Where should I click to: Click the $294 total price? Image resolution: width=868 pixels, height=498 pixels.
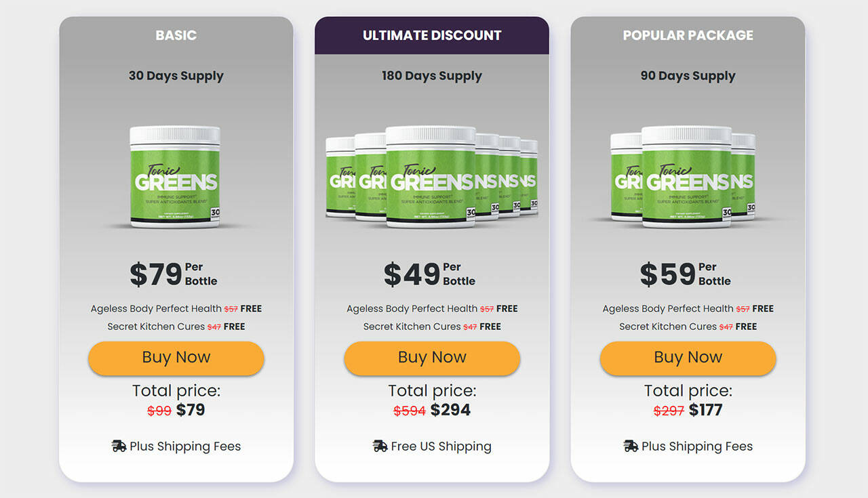coord(450,410)
